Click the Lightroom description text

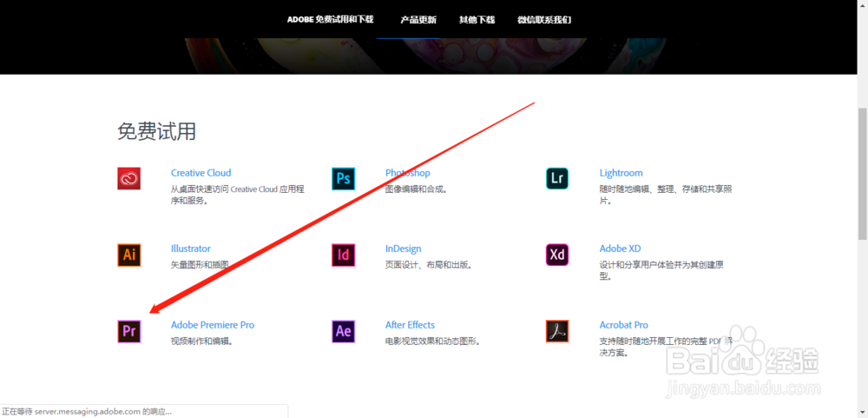[666, 196]
